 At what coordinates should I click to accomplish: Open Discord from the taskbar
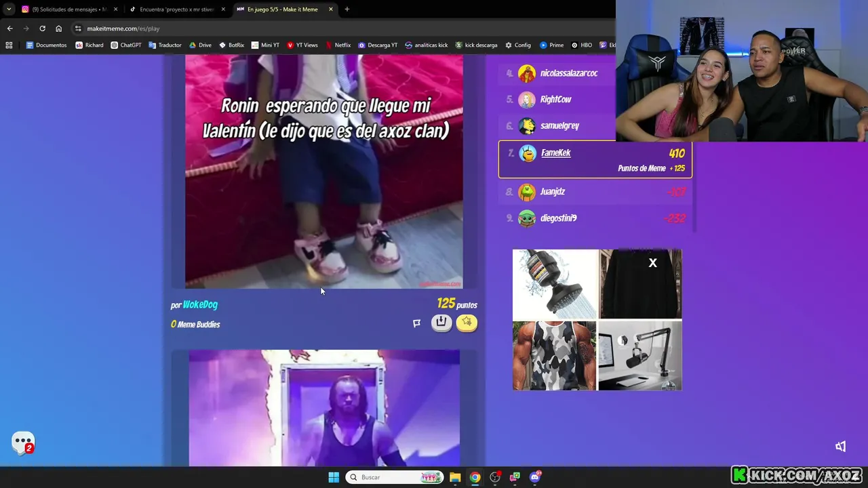pos(535,477)
